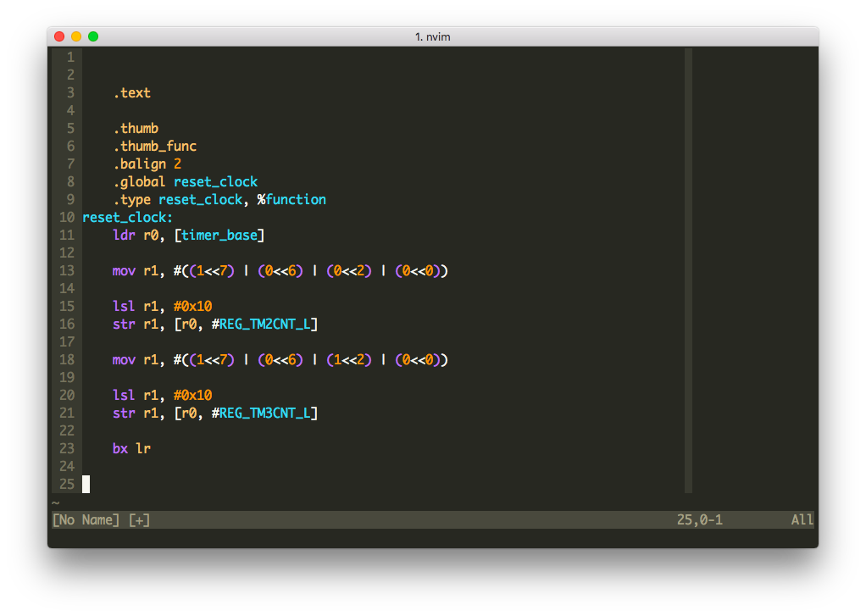Click the '.type' directive on line 9
This screenshot has height=616, width=866.
(131, 199)
